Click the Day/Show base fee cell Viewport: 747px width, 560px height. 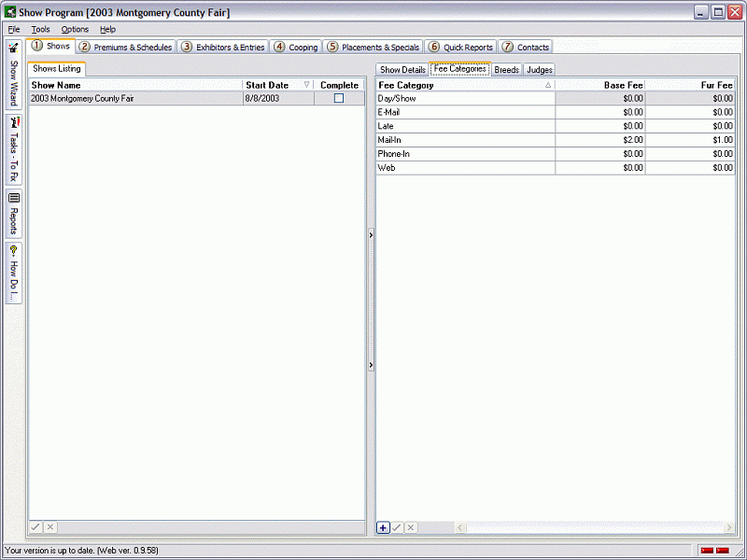(x=600, y=99)
